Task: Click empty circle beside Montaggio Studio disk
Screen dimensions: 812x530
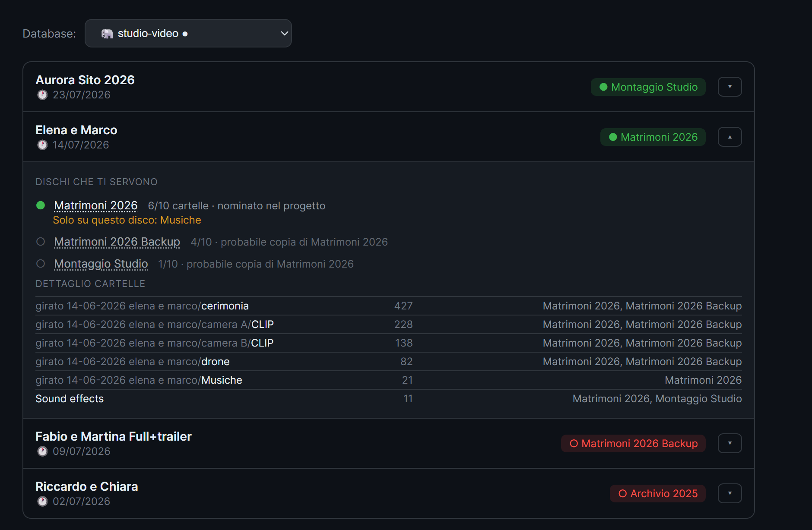Action: (x=41, y=264)
